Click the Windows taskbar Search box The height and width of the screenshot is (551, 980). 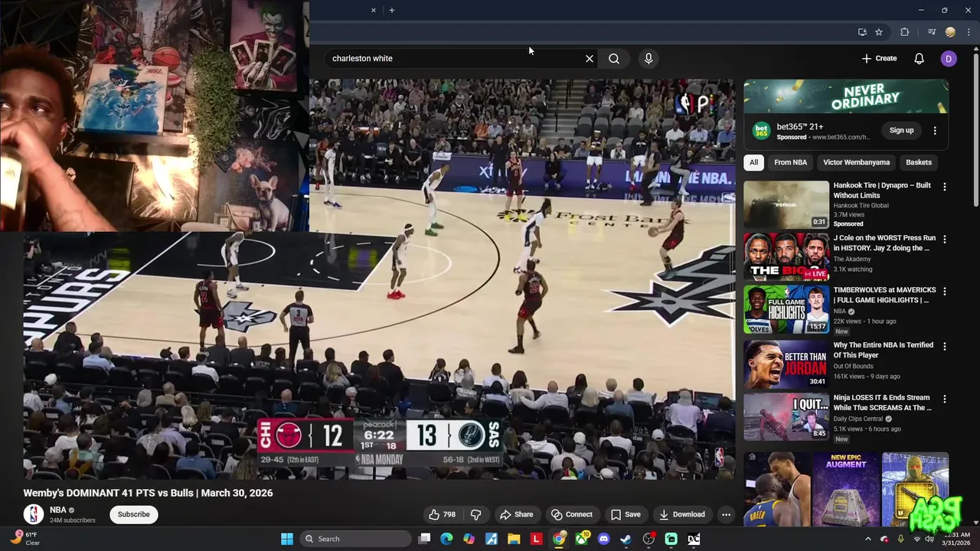point(356,539)
